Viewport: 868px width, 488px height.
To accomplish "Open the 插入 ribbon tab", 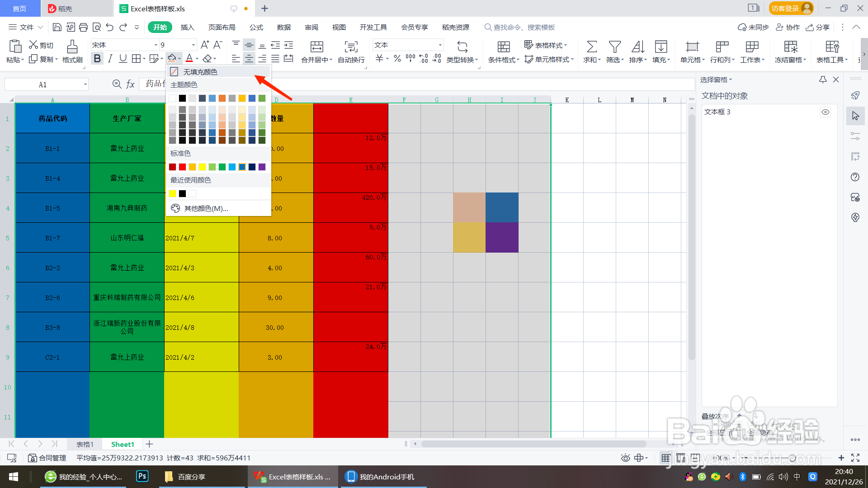I will [187, 27].
